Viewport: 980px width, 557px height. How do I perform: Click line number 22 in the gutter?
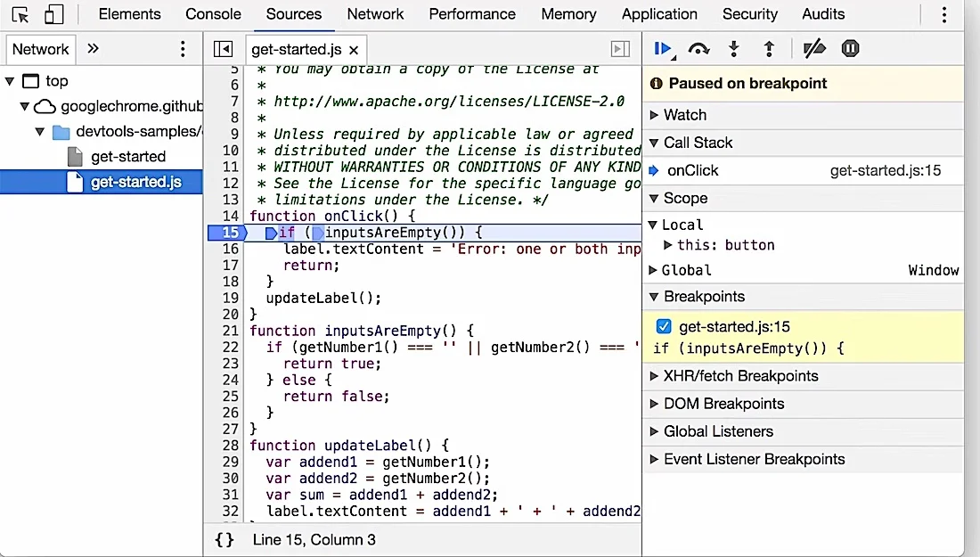[230, 347]
